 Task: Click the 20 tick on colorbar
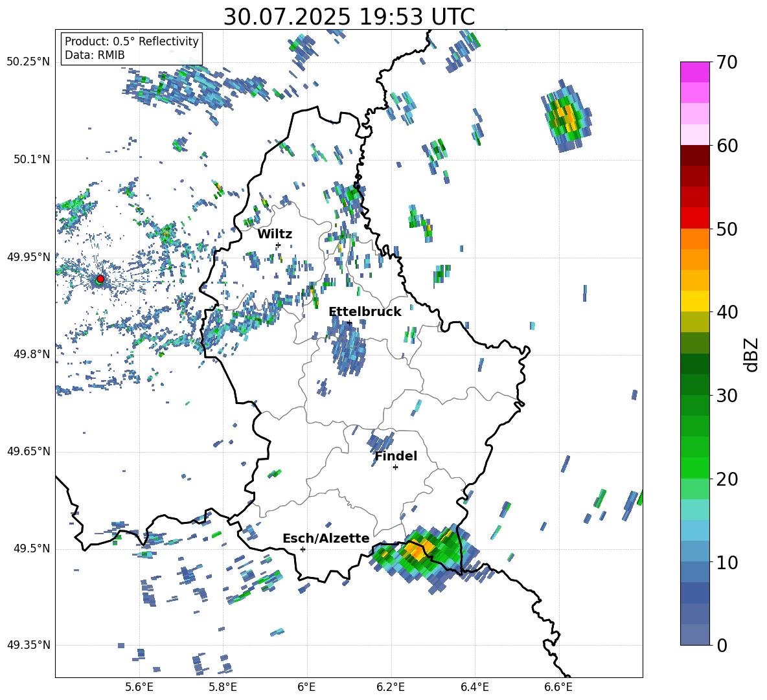(x=727, y=479)
